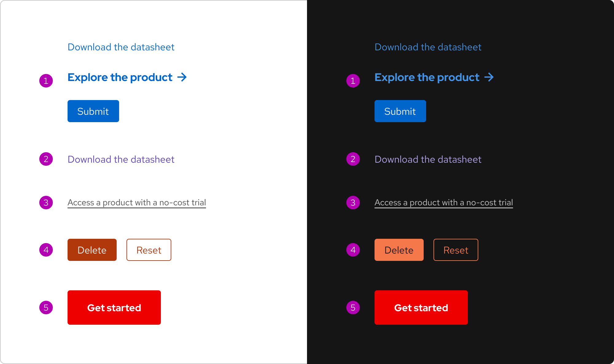
Task: Open the visited Download the datasheet link on dark background
Action: coord(428,159)
